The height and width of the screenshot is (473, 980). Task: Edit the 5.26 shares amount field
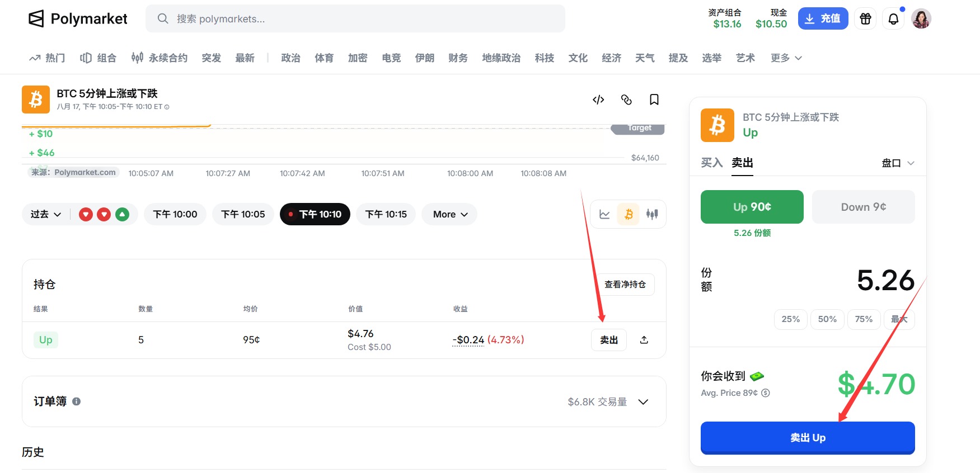[x=886, y=280]
